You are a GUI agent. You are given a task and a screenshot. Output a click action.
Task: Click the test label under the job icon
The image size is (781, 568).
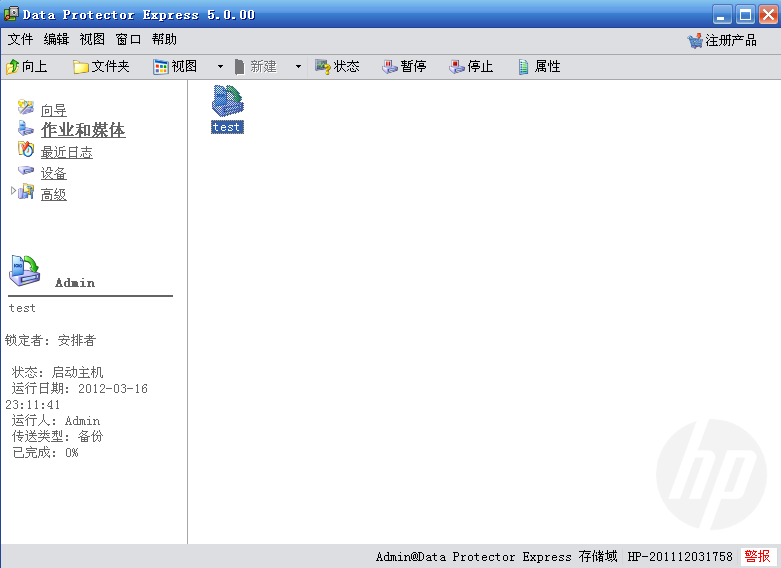pos(227,127)
